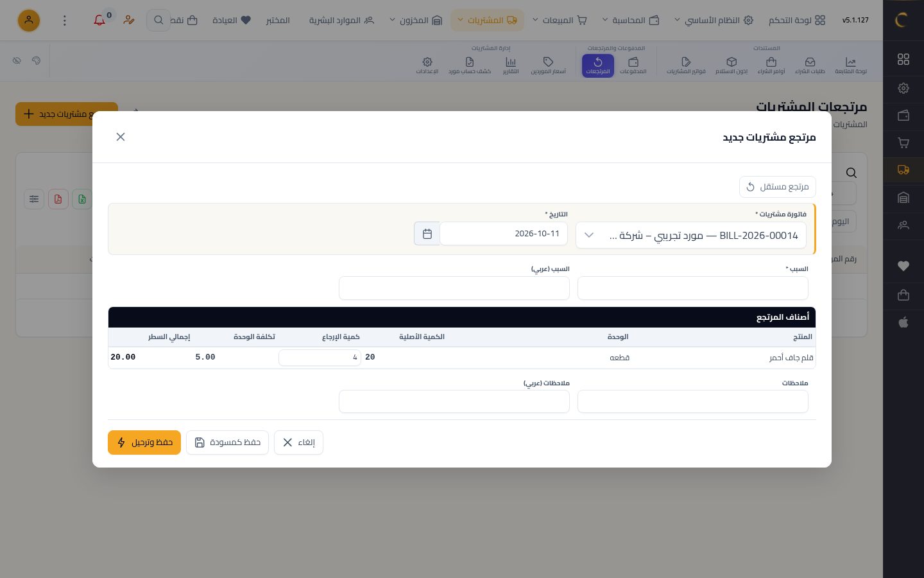Open the المحاسبة dropdown menu
This screenshot has width=924, height=578.
631,21
